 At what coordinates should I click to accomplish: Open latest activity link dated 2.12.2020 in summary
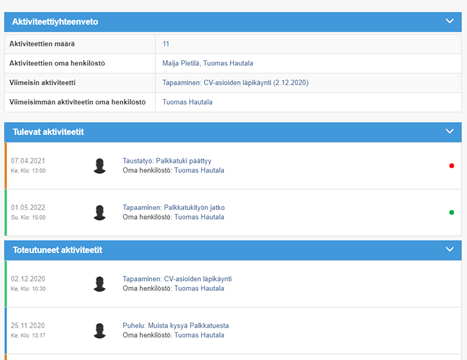point(235,83)
